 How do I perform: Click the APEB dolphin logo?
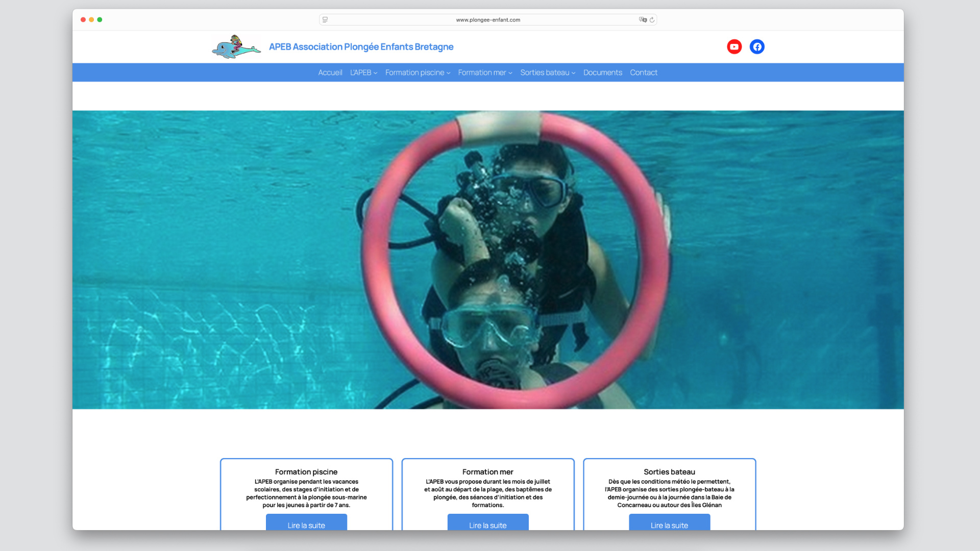(236, 47)
